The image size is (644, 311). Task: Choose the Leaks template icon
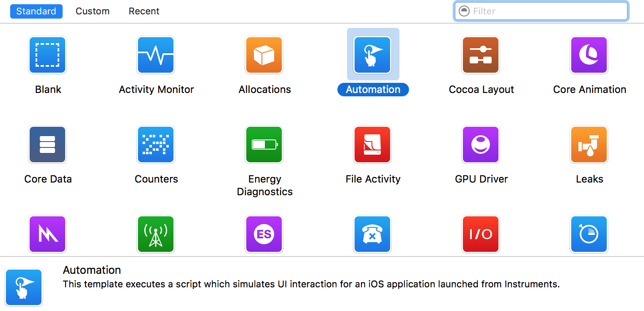[589, 145]
